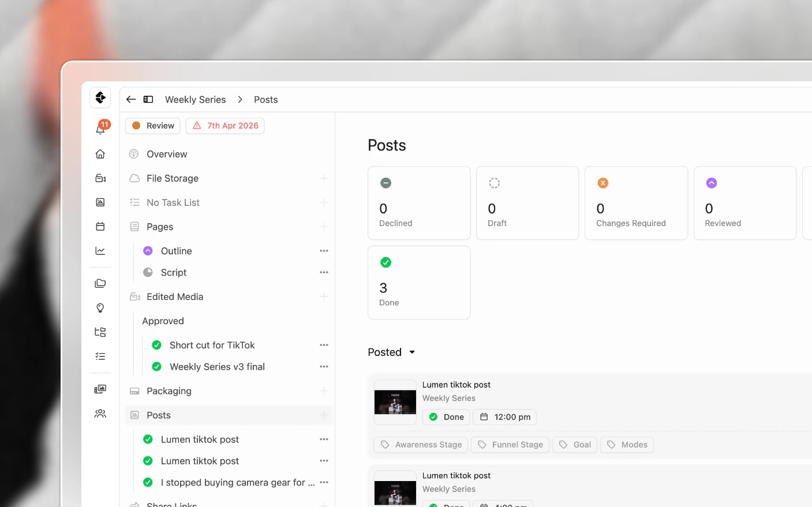Add new Edited Media item

(x=324, y=296)
